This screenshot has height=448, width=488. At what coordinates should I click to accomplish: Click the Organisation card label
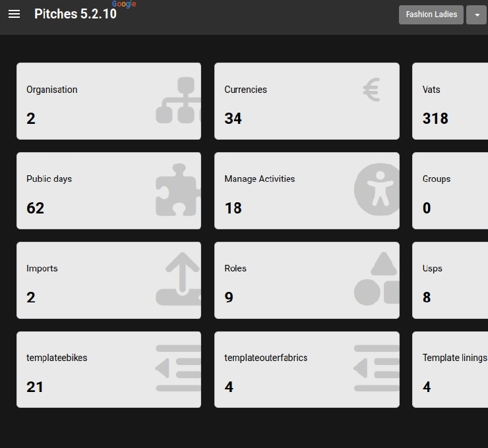point(52,90)
